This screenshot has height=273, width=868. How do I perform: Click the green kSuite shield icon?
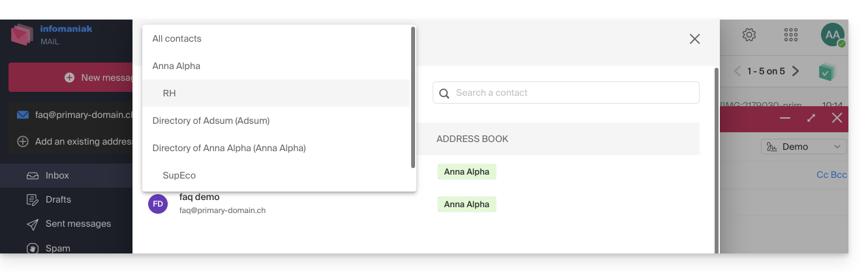[x=827, y=72]
